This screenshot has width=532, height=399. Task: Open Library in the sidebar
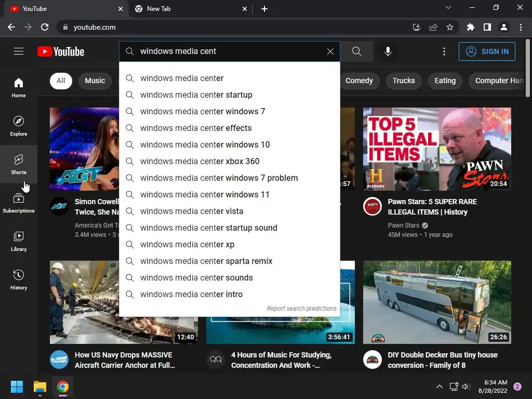(19, 241)
